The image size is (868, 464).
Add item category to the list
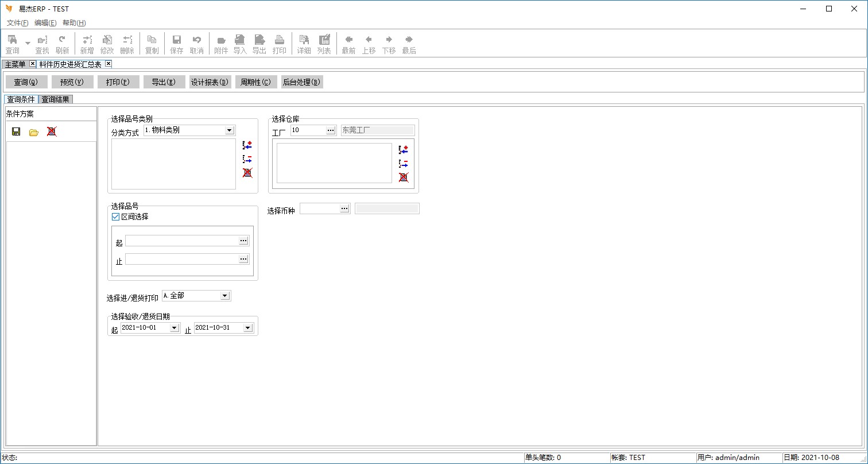(247, 145)
